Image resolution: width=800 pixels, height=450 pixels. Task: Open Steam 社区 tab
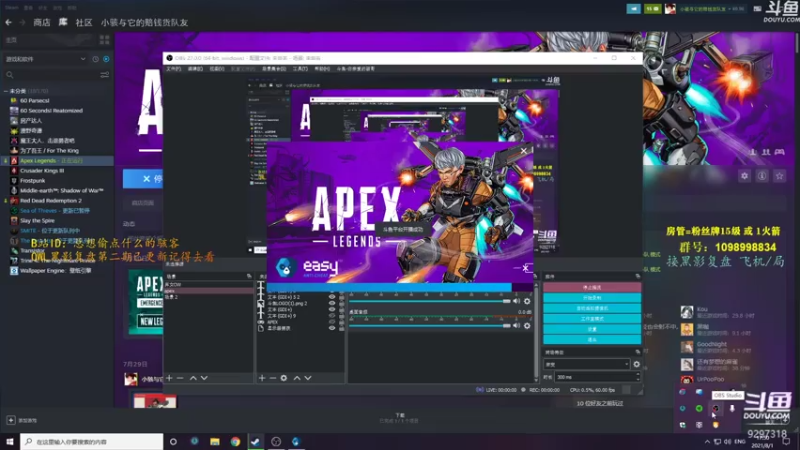coord(84,22)
